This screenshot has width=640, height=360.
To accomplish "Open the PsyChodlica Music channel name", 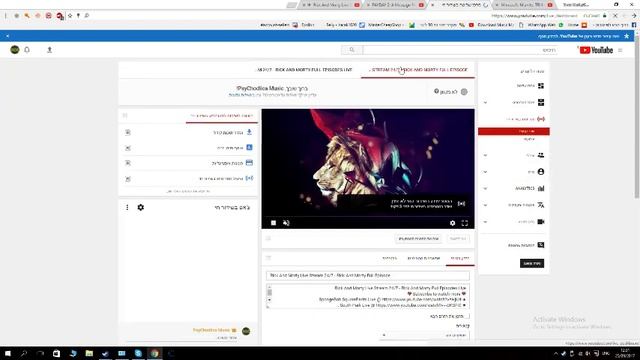I will click(260, 88).
